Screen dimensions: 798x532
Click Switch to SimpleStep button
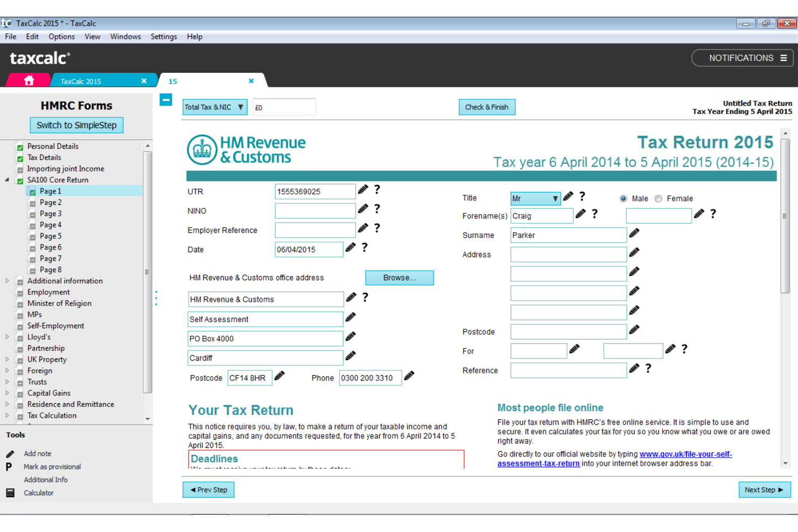click(x=77, y=125)
